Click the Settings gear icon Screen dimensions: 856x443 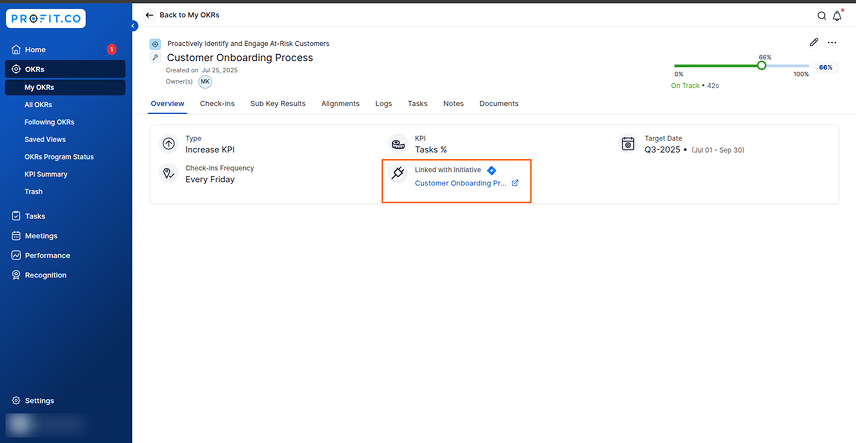pyautogui.click(x=16, y=401)
